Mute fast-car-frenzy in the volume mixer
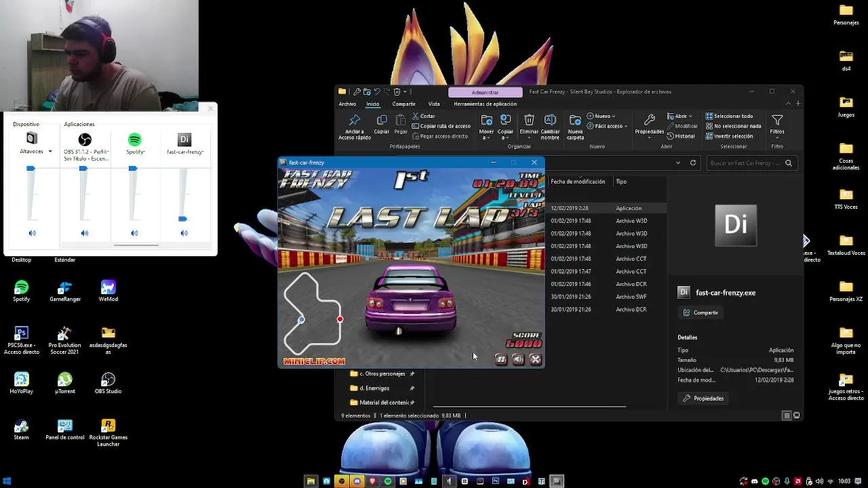Viewport: 868px width, 488px height. pos(184,233)
